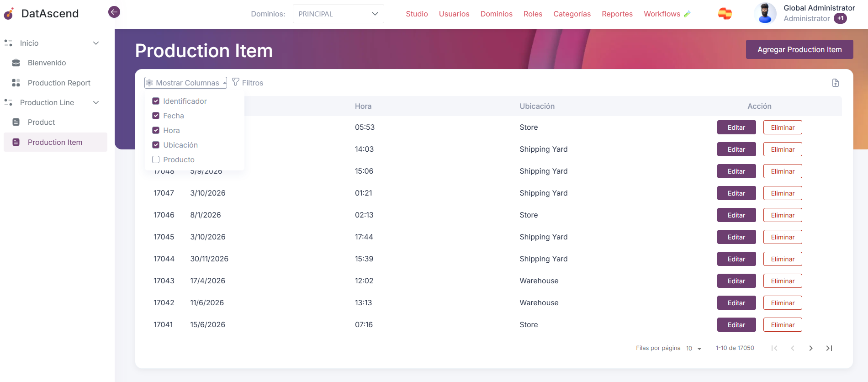Image resolution: width=868 pixels, height=382 pixels.
Task: Click Eliminar for item 17047
Action: tap(782, 193)
